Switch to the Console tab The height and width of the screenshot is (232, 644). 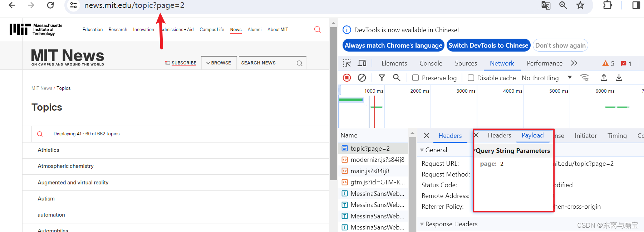[431, 63]
